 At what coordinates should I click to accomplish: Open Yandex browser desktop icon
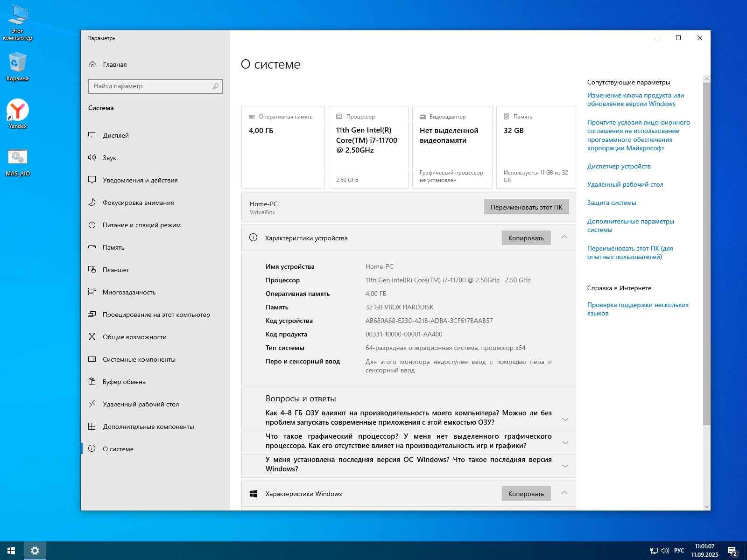point(18,111)
